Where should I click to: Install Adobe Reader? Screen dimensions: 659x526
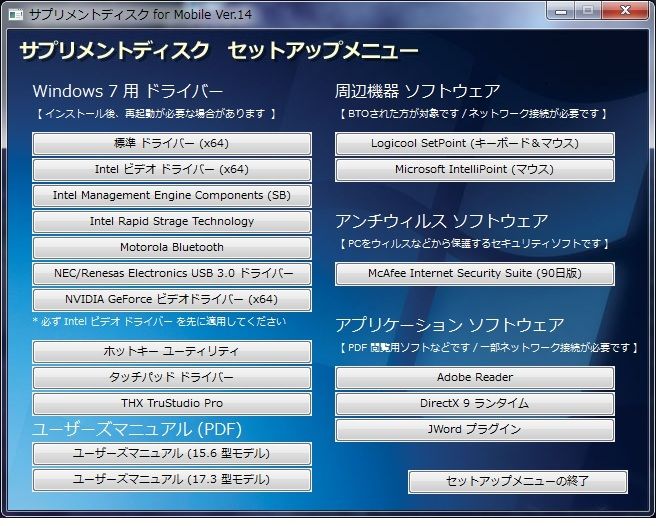[x=475, y=378]
